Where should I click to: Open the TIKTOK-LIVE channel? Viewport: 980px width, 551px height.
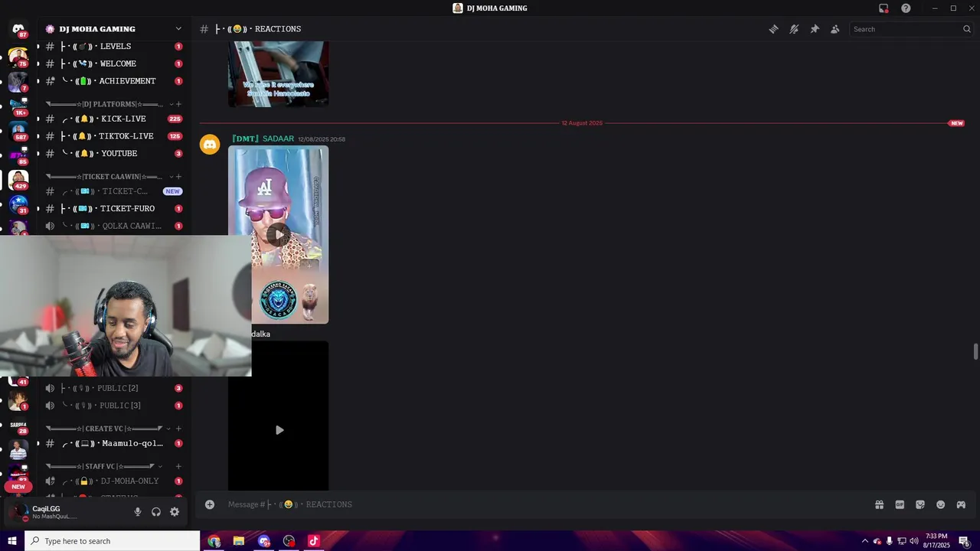113,136
